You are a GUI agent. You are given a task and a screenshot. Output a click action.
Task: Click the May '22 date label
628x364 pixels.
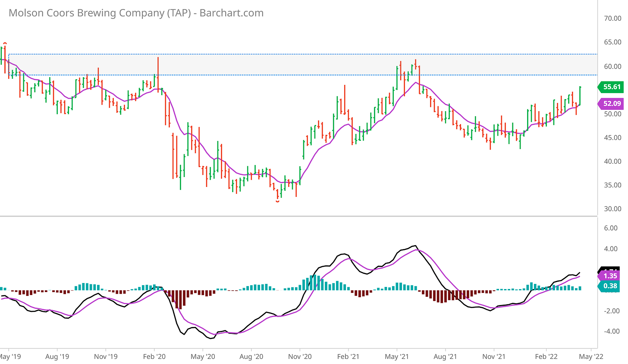tap(590, 357)
